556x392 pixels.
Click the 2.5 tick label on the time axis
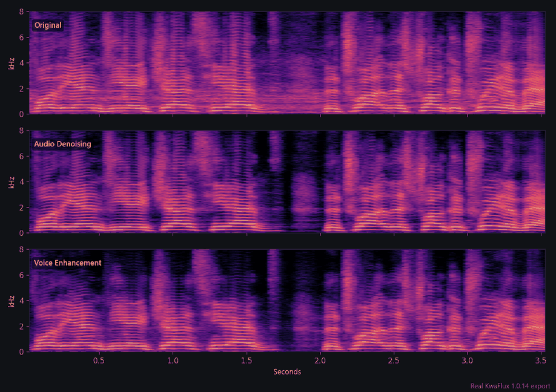pyautogui.click(x=394, y=361)
